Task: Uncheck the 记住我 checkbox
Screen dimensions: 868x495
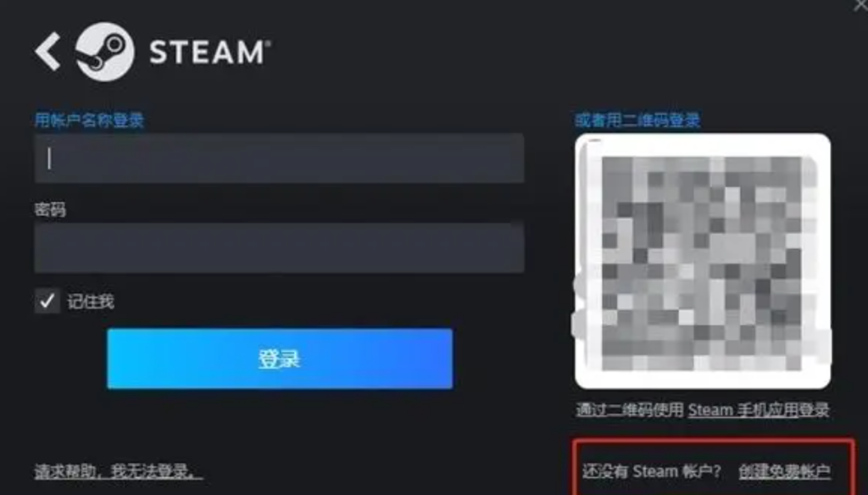Action: click(x=47, y=301)
